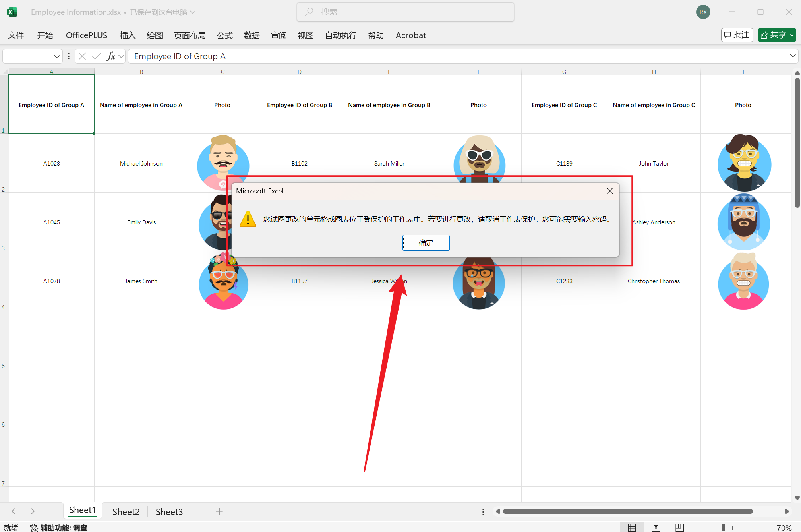Image resolution: width=801 pixels, height=532 pixels.
Task: Click the 辅助功能: 调查 accessibility status item
Action: point(59,528)
